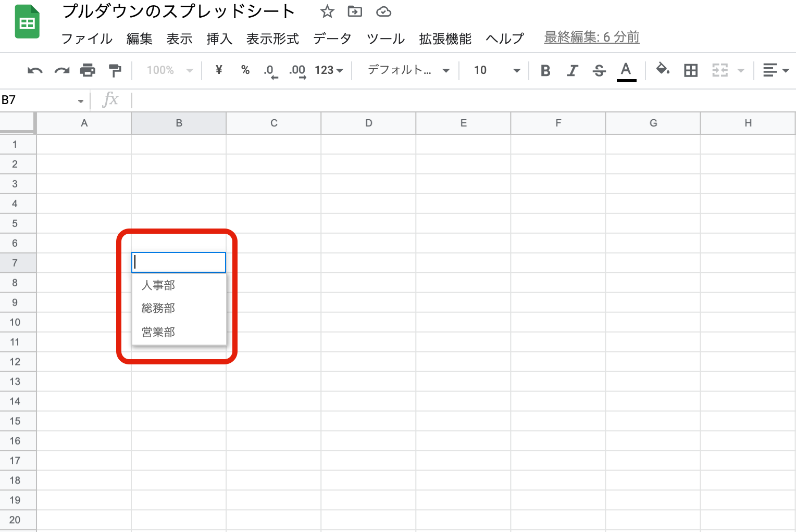Decrease decimal places
The image size is (796, 532).
(270, 71)
